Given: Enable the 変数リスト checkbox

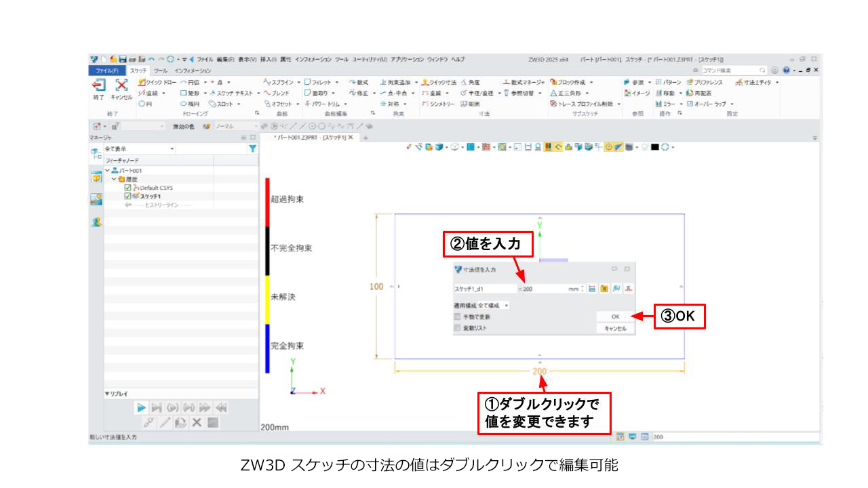Looking at the screenshot, I should click(x=458, y=328).
